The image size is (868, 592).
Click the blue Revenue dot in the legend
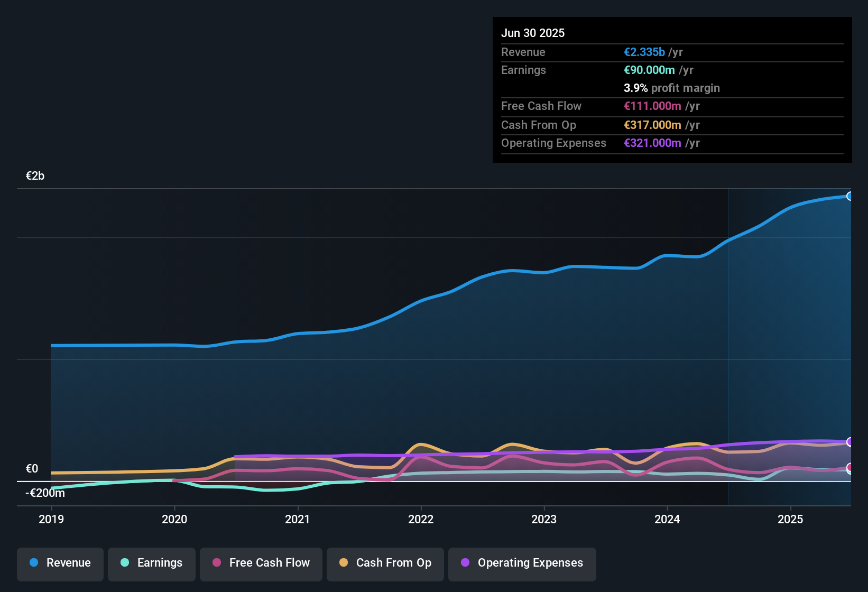pyautogui.click(x=34, y=563)
